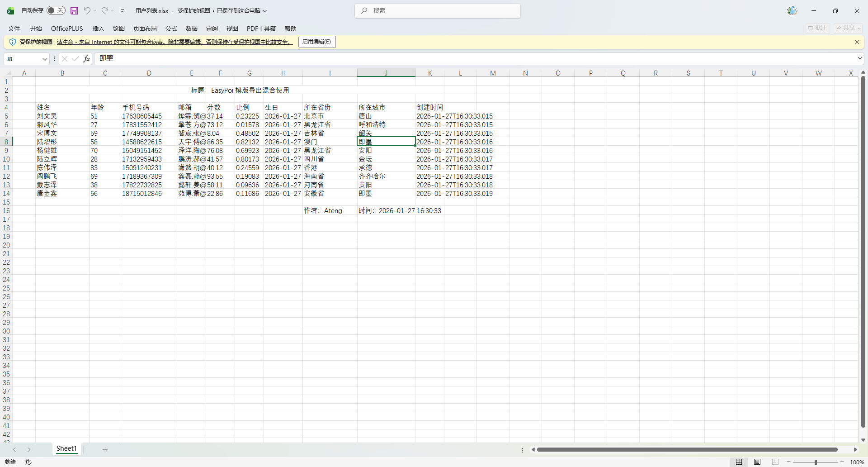Expand the Name Box dropdown
The image size is (868, 467).
45,59
